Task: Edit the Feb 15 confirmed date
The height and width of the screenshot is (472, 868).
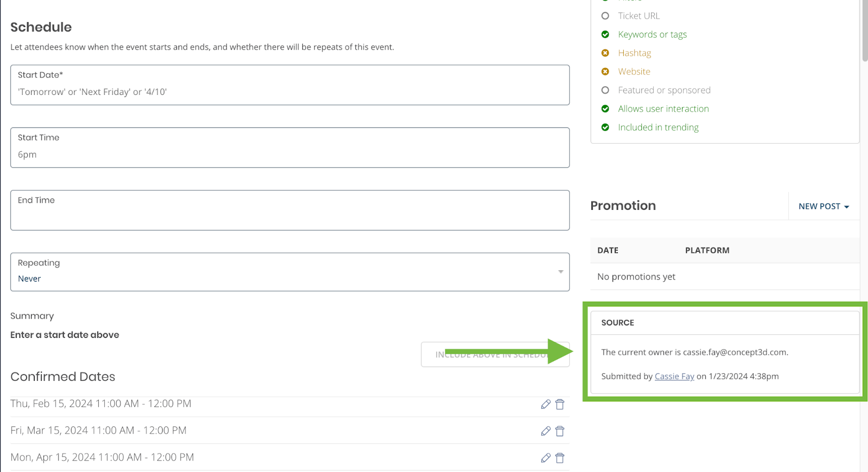Action: click(x=545, y=404)
